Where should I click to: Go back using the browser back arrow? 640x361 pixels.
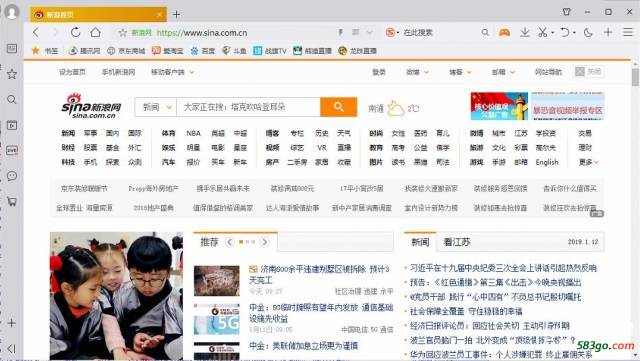[x=36, y=32]
